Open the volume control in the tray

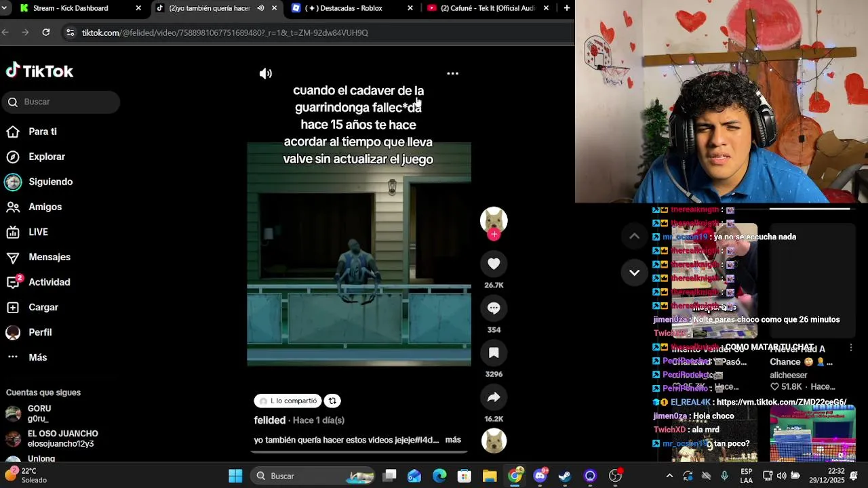coord(782,476)
